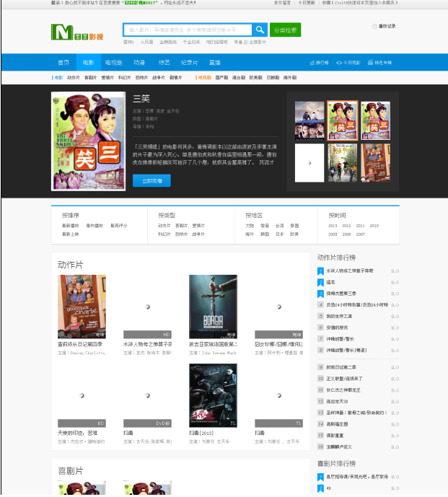448x497 pixels.
Task: Click the magnifier search icon button
Action: (260, 30)
